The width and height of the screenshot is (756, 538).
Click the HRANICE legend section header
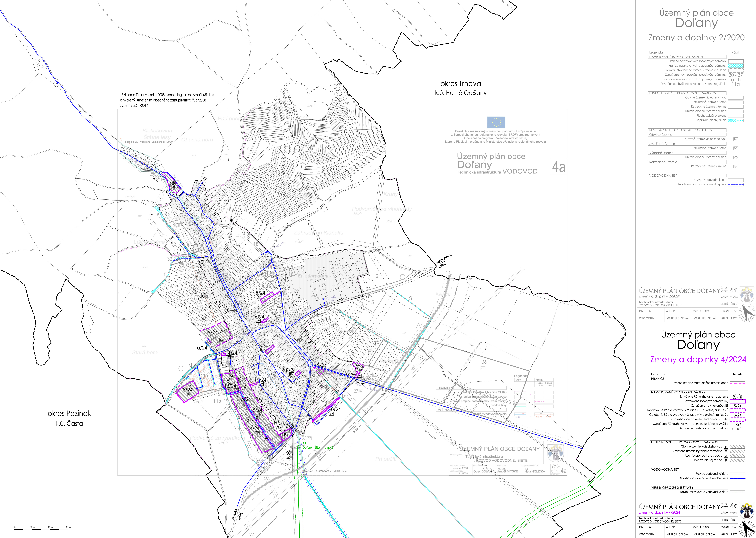(x=658, y=379)
